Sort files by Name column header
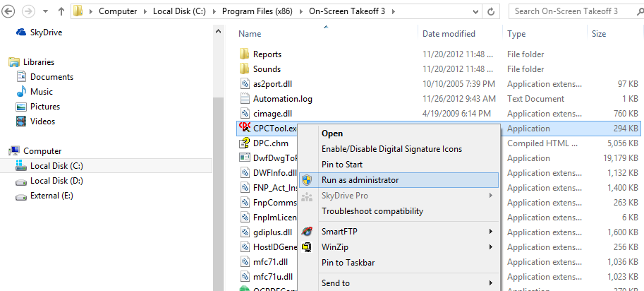The width and height of the screenshot is (644, 291). [250, 34]
